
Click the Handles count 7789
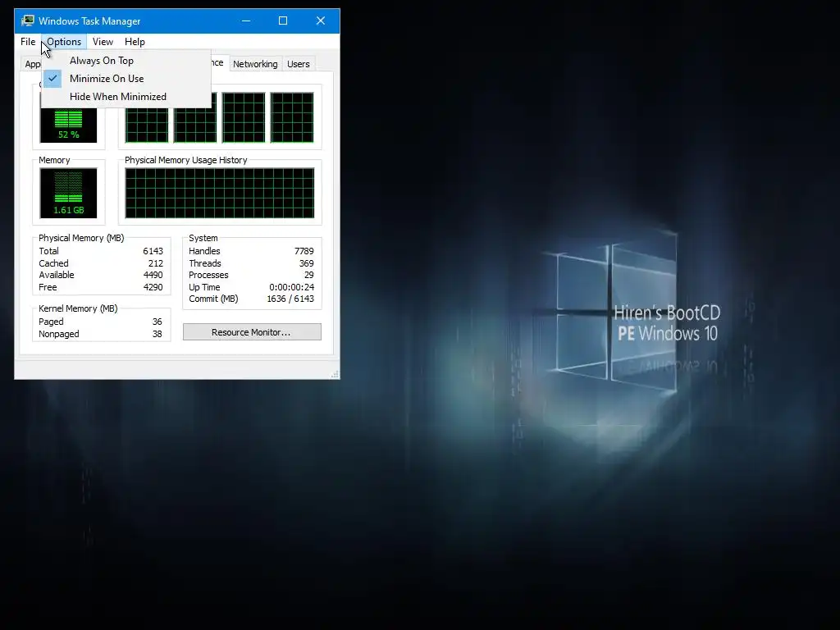pyautogui.click(x=304, y=251)
